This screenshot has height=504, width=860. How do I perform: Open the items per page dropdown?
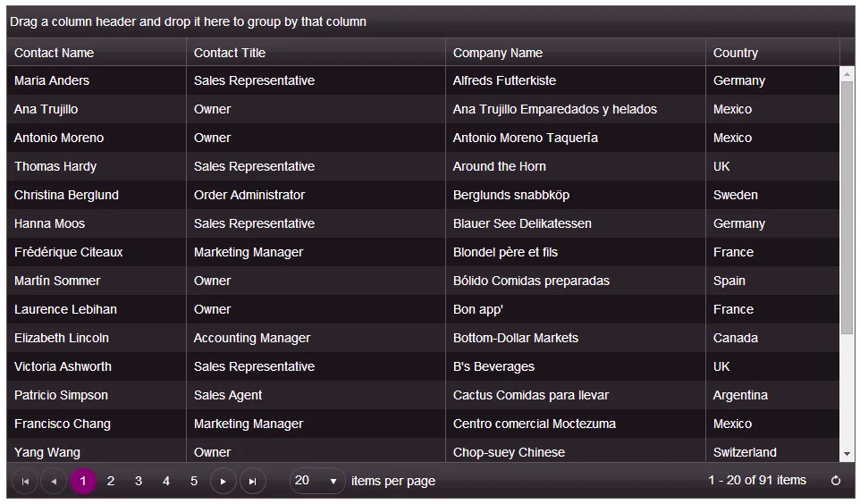[333, 482]
